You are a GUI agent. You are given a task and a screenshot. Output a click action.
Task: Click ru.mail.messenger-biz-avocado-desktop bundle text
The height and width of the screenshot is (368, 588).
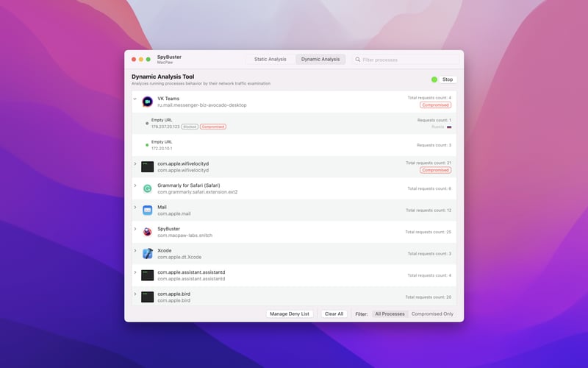click(x=201, y=105)
